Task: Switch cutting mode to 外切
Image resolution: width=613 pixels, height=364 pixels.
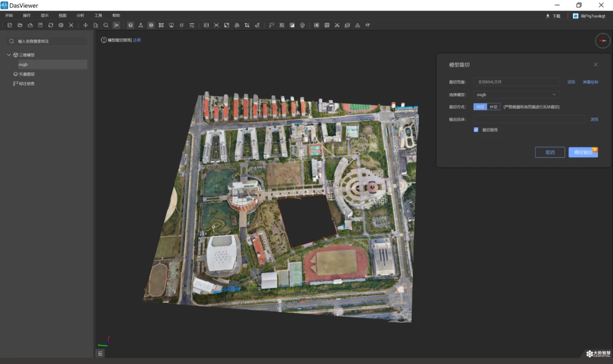Action: pos(493,107)
